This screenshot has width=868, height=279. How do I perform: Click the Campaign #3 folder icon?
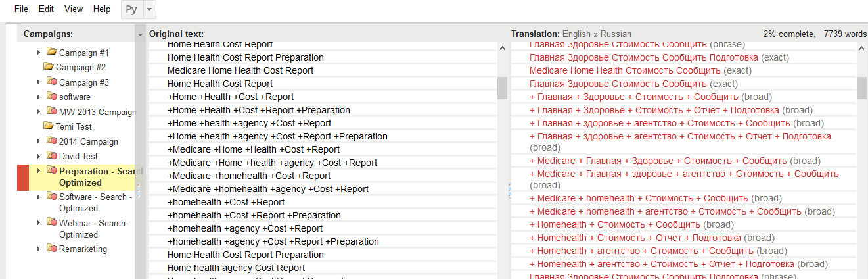tap(52, 82)
